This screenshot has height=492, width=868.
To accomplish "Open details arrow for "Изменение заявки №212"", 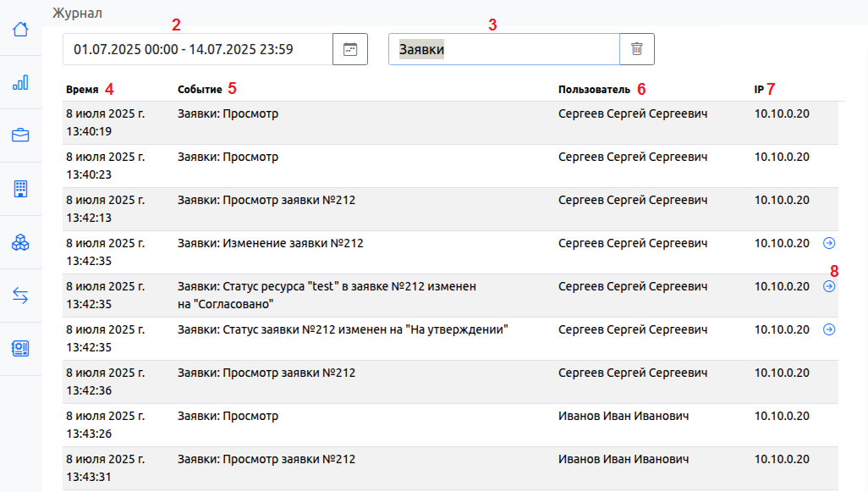I will click(x=829, y=243).
